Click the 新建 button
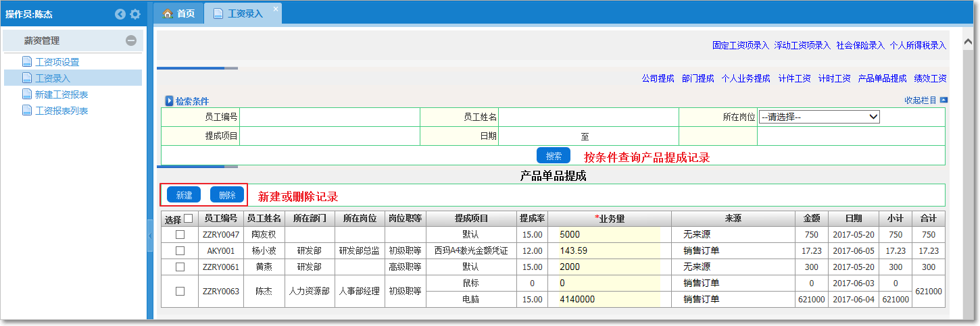The image size is (980, 326). click(x=184, y=195)
